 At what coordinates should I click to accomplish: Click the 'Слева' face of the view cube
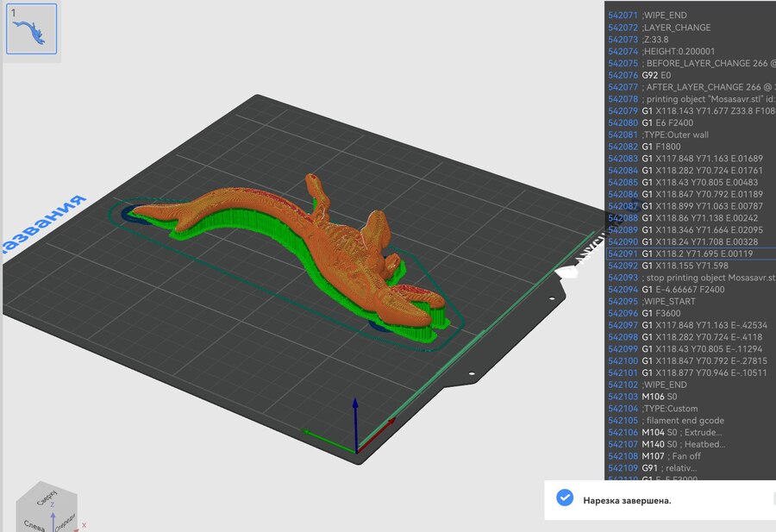[34, 523]
